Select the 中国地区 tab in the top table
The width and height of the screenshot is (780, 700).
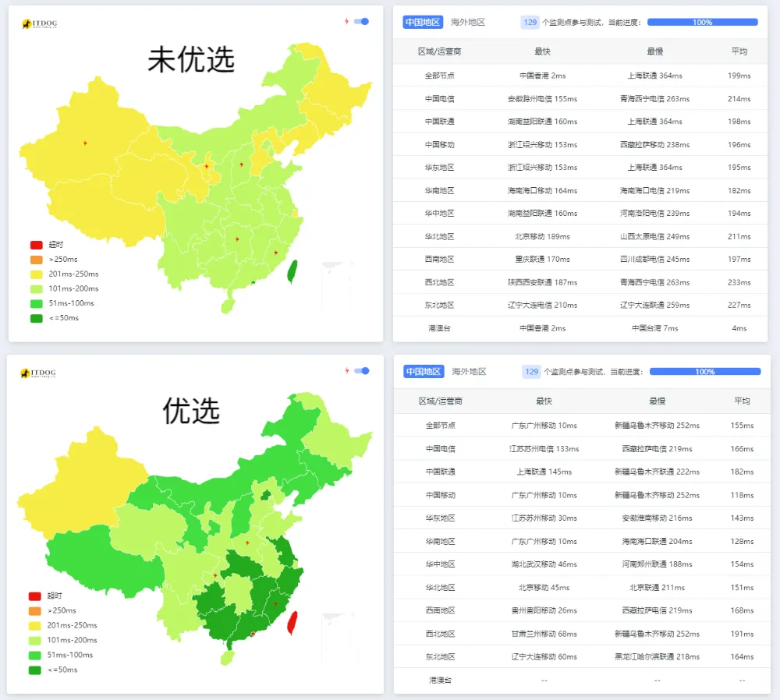[x=423, y=23]
